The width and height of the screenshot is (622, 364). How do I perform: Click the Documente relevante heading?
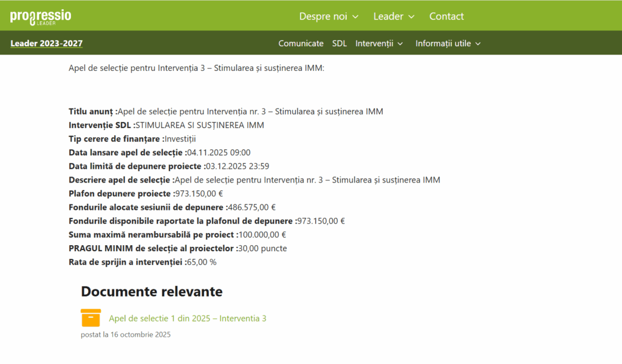click(x=152, y=292)
